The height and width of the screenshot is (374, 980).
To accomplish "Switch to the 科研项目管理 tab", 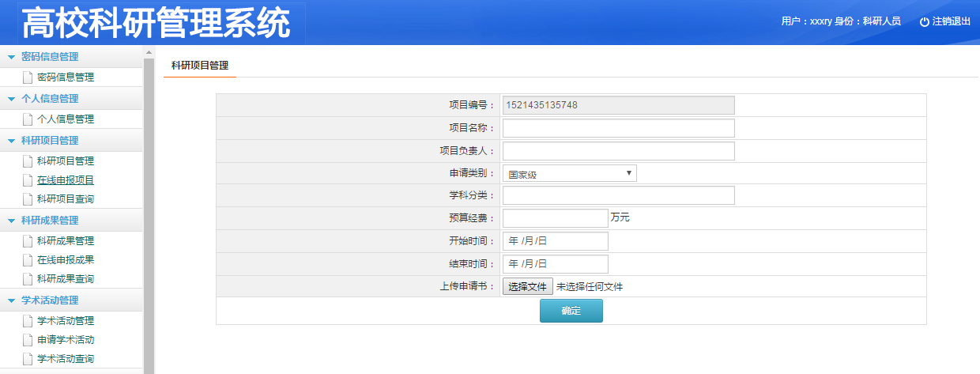I will click(x=199, y=66).
